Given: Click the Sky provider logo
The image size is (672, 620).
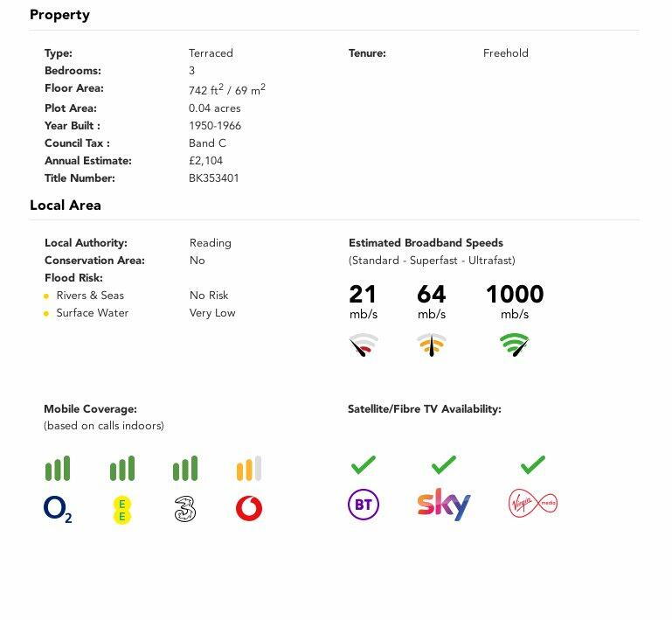Looking at the screenshot, I should (444, 505).
